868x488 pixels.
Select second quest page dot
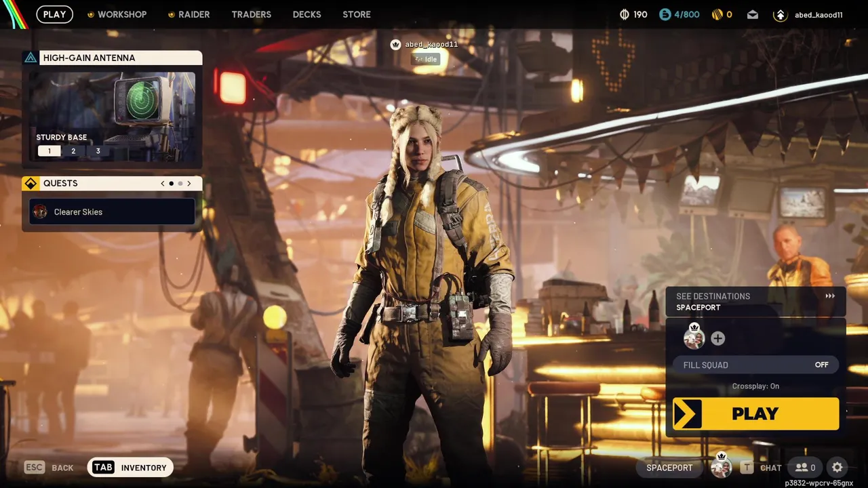180,184
